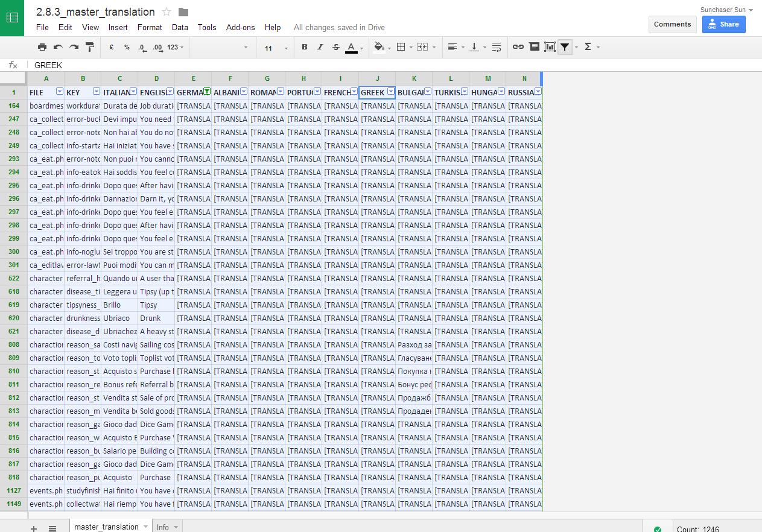
Task: Toggle the filter funnel button
Action: (565, 47)
